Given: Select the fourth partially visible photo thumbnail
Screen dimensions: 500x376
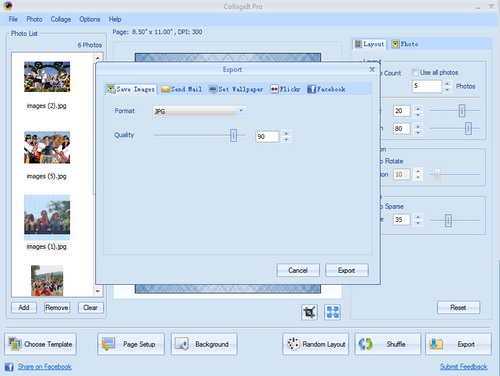Looking at the screenshot, I should point(47,280).
